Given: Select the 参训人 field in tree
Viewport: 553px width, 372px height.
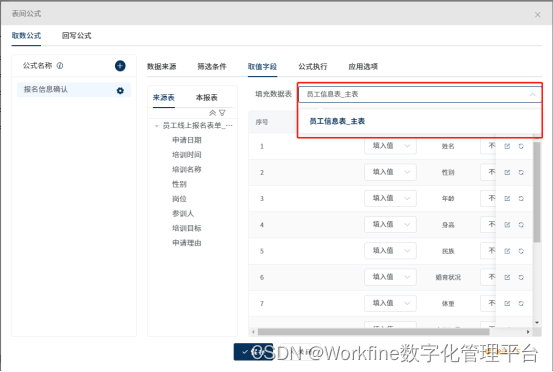Looking at the screenshot, I should pyautogui.click(x=183, y=213).
